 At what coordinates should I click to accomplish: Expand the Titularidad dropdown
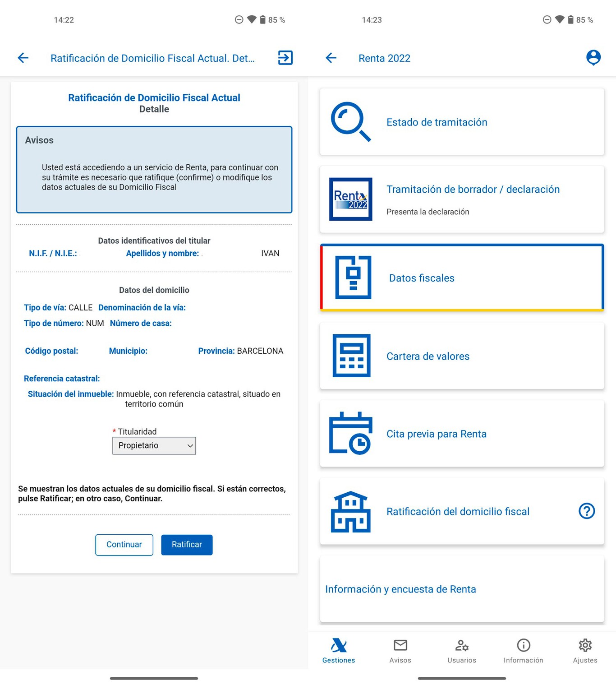pos(154,445)
